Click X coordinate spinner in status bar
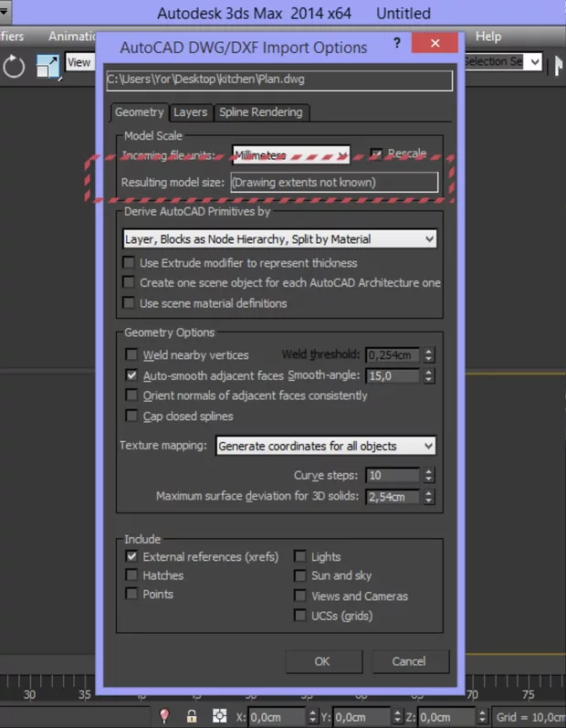 [313, 717]
